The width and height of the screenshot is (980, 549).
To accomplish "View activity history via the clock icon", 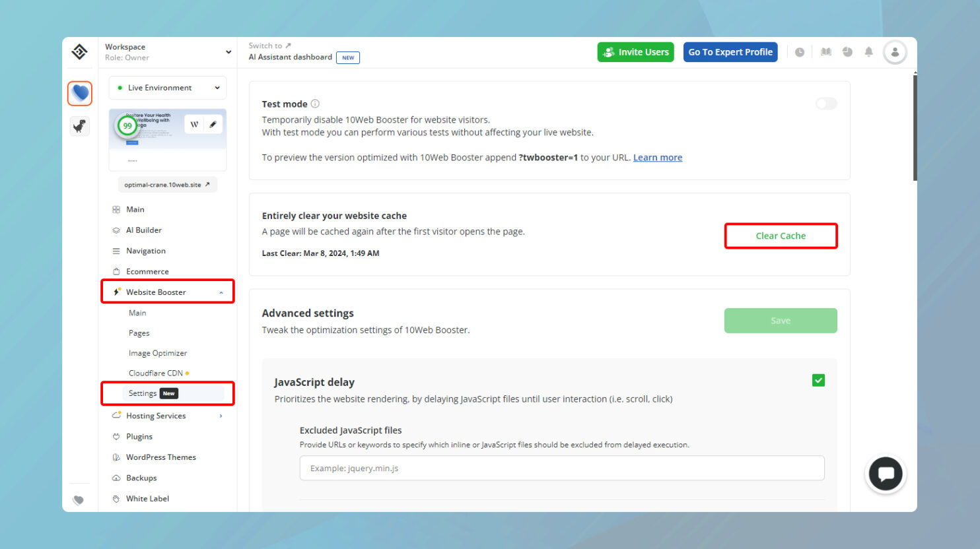I will point(800,51).
